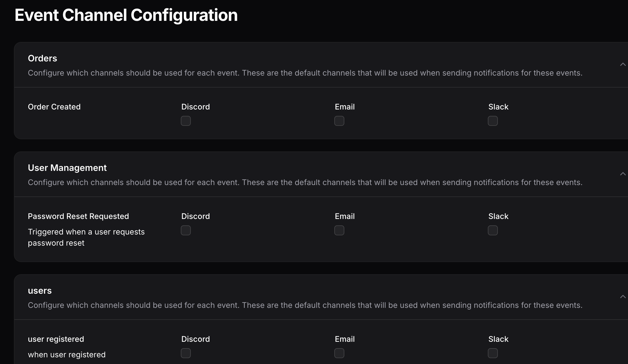Image resolution: width=628 pixels, height=364 pixels.
Task: Select the user registered event label
Action: [x=56, y=339]
